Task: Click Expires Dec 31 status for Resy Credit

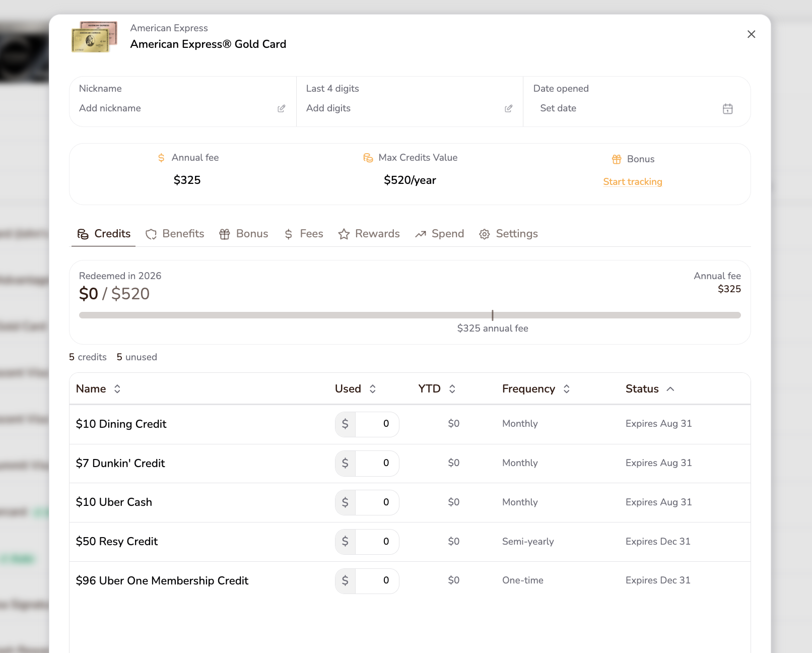Action: click(658, 542)
